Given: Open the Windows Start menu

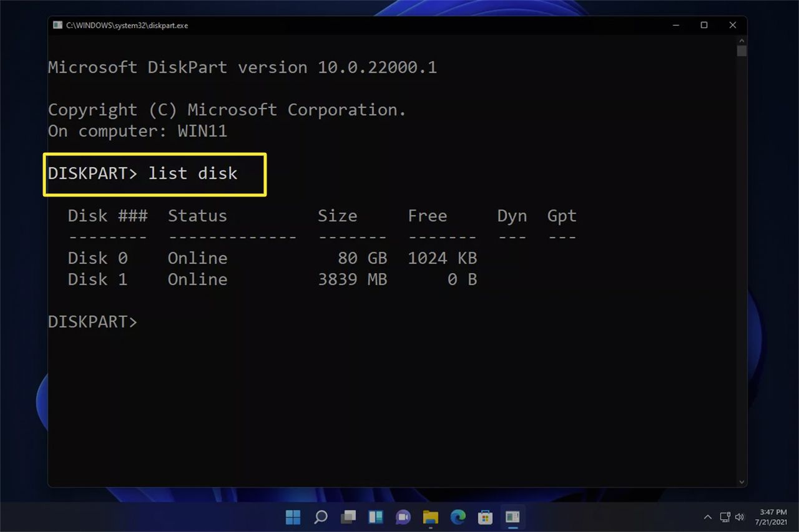Looking at the screenshot, I should click(293, 517).
